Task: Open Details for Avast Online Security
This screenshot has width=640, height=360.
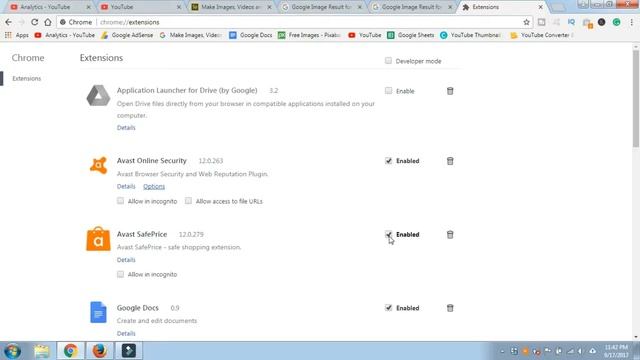Action: (x=126, y=186)
